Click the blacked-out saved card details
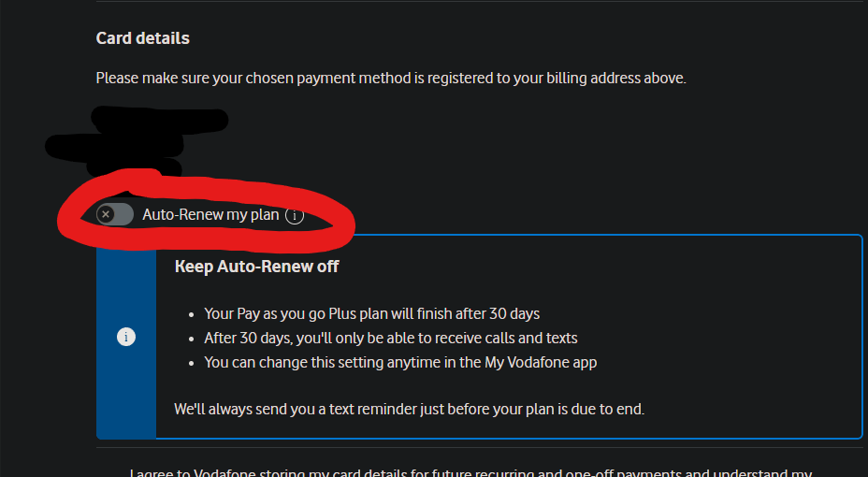This screenshot has width=868, height=477. 137,140
